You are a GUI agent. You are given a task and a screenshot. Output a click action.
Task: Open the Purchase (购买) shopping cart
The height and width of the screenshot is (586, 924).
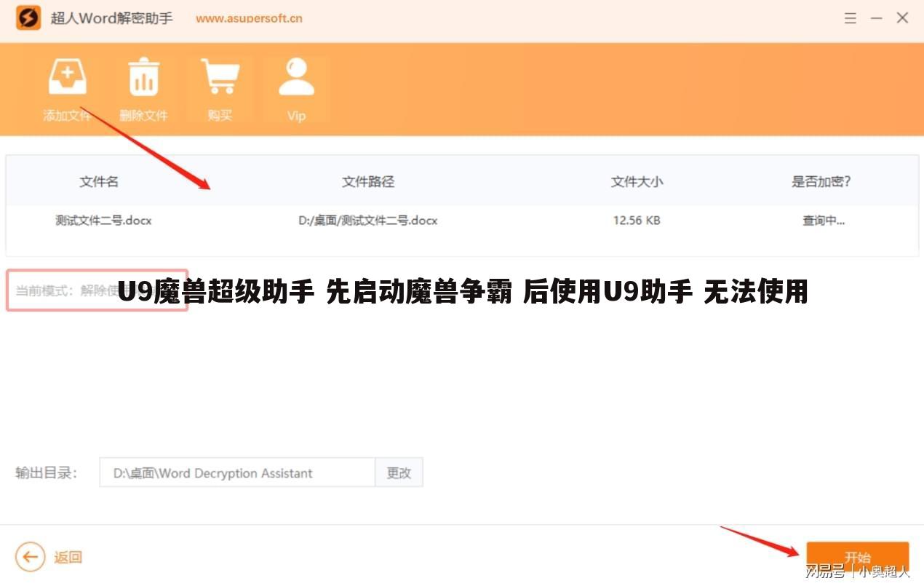pos(220,77)
